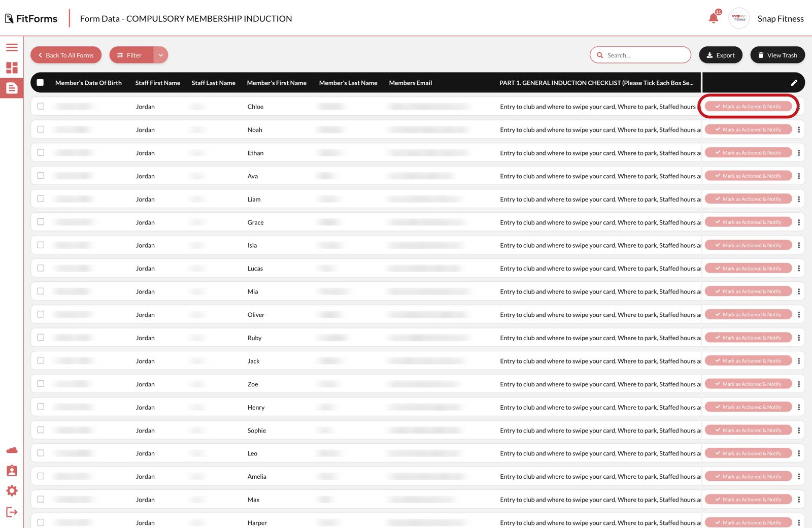
Task: Open three-dot menu for Zoe row
Action: [x=799, y=384]
